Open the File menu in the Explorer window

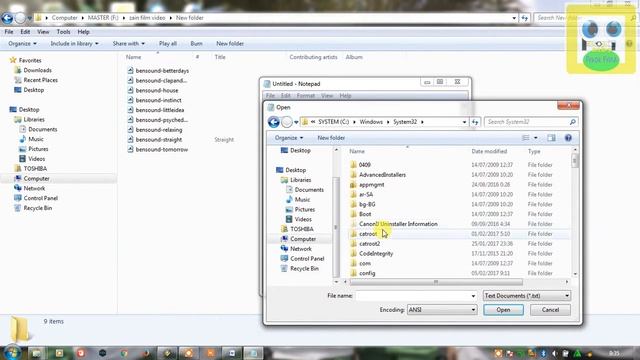pos(9,31)
